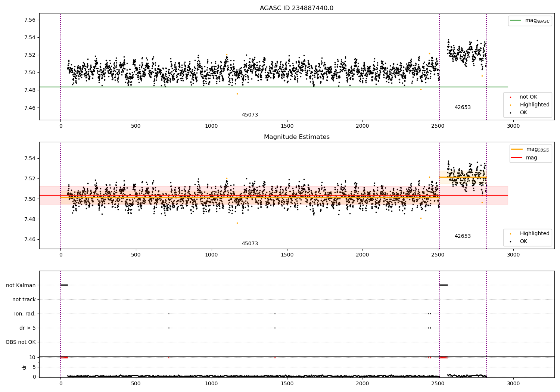
Task: Click the red dr marker near x=1400
Action: pyautogui.click(x=275, y=358)
